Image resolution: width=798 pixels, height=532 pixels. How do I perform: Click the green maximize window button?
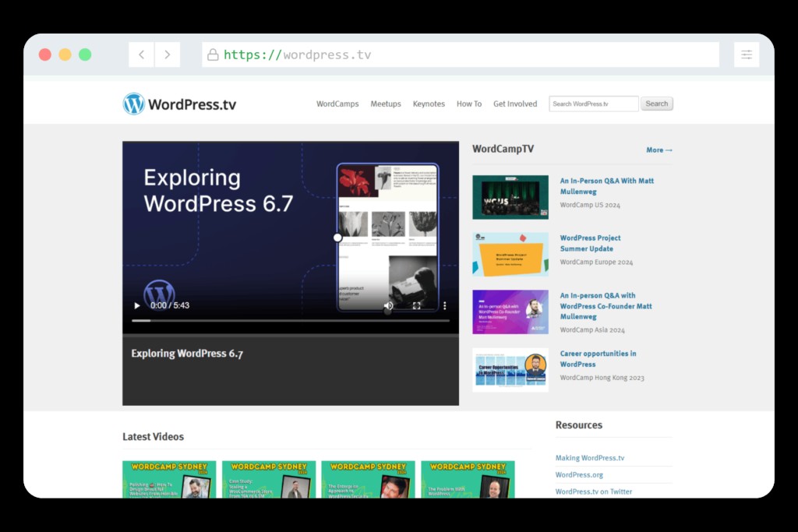[85, 55]
